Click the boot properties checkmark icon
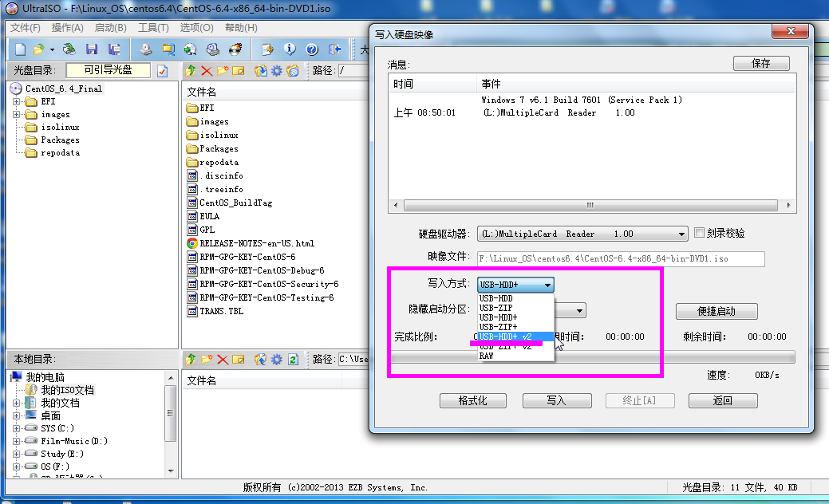Viewport: 829px width, 504px height. tap(162, 71)
